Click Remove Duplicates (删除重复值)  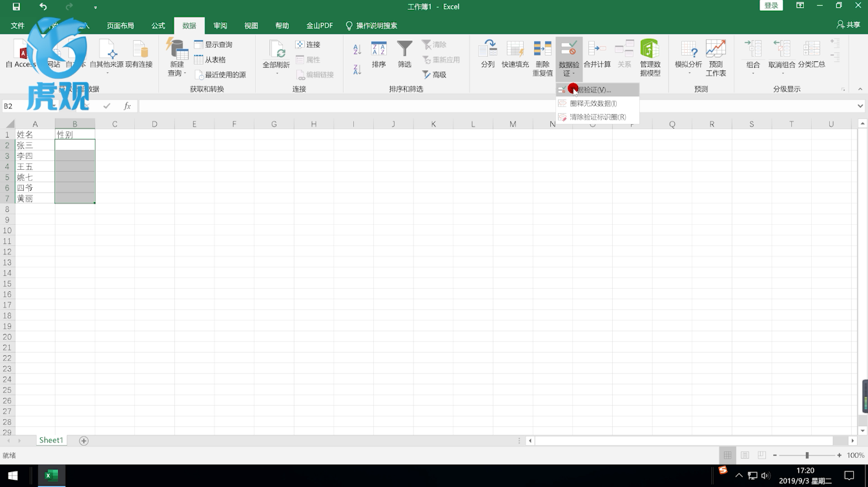click(542, 58)
